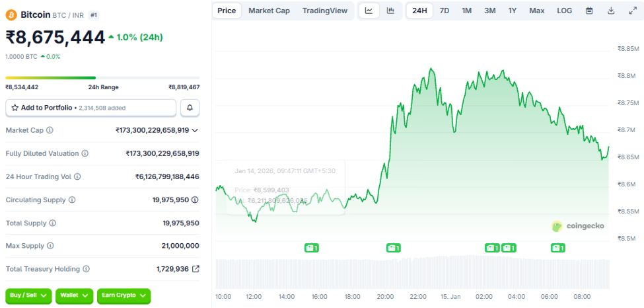Open info icon beside Circulating Supply label
Image resolution: width=644 pixels, height=308 pixels.
(x=72, y=200)
